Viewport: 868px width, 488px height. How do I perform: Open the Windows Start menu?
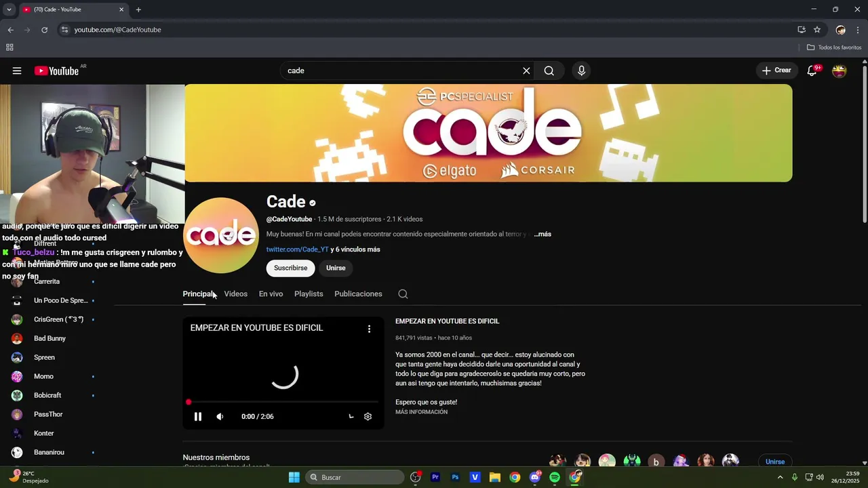pos(294,477)
